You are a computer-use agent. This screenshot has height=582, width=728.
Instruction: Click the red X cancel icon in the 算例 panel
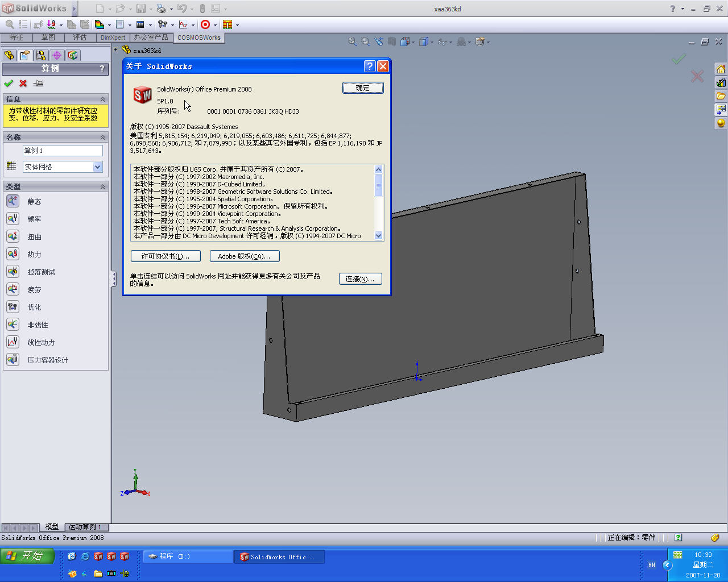[23, 84]
